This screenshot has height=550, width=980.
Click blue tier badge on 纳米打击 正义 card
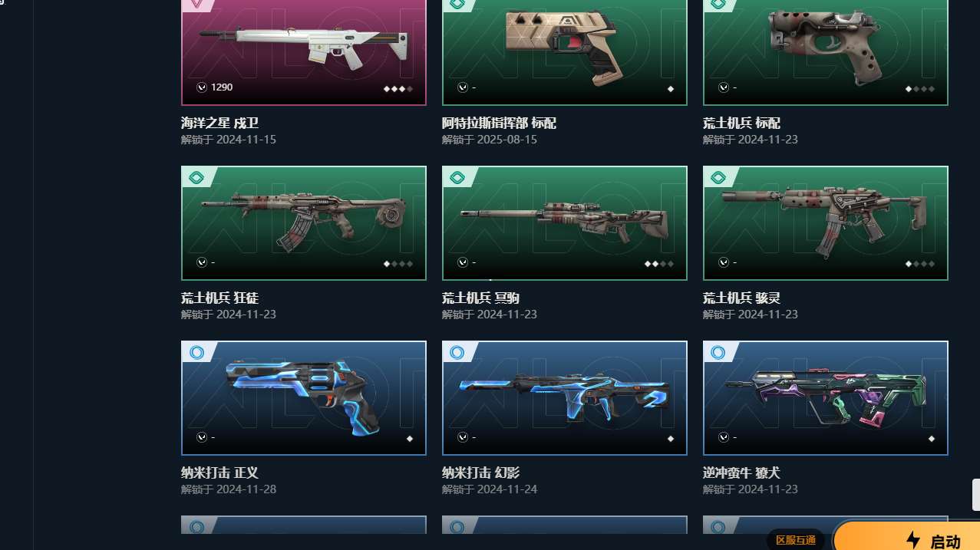click(x=196, y=353)
